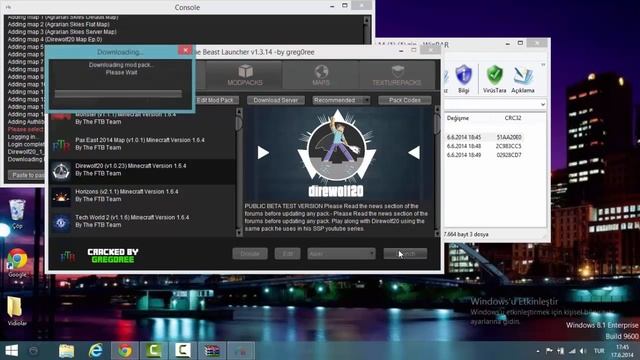Select the Pax East 2014 Map pack

142,144
